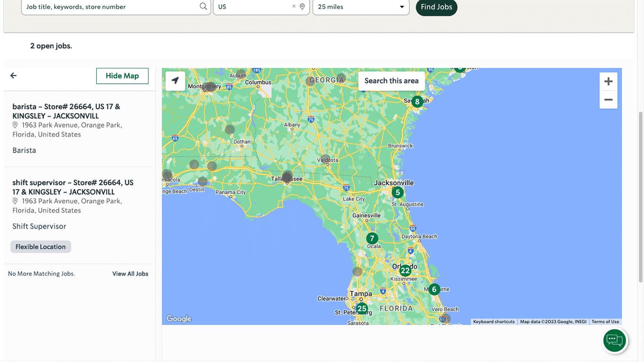Click the location pin icon in location field
The image size is (644, 362).
pyautogui.click(x=302, y=7)
